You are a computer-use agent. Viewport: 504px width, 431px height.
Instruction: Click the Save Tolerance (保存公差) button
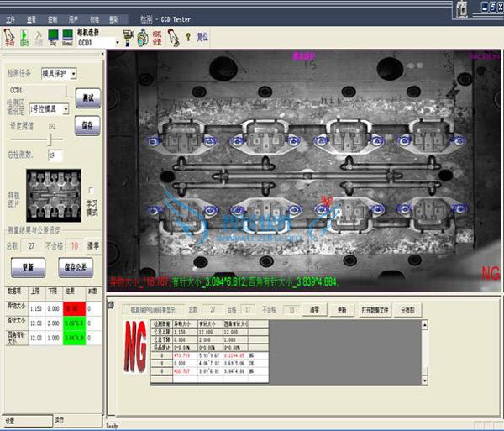pyautogui.click(x=76, y=266)
